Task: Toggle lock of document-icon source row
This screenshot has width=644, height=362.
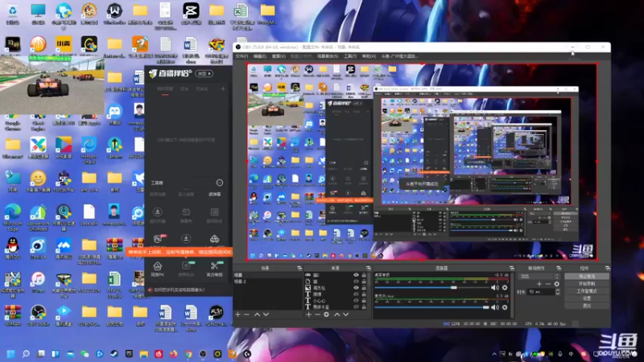Action: [364, 282]
